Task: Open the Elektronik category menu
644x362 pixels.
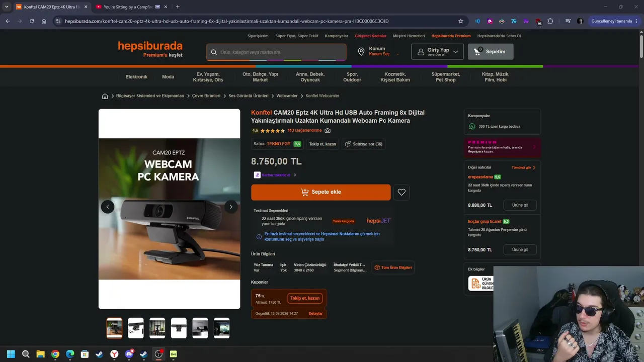Action: 136,77
